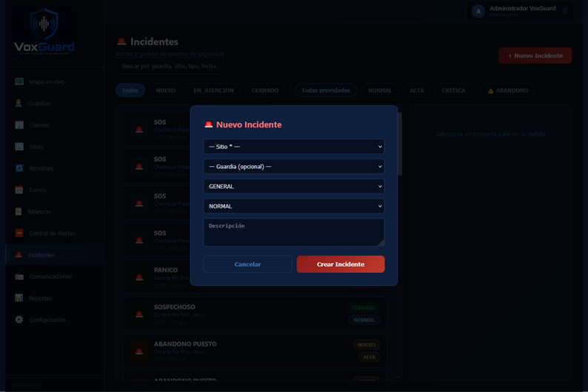Expand the Sitio dropdown

294,147
